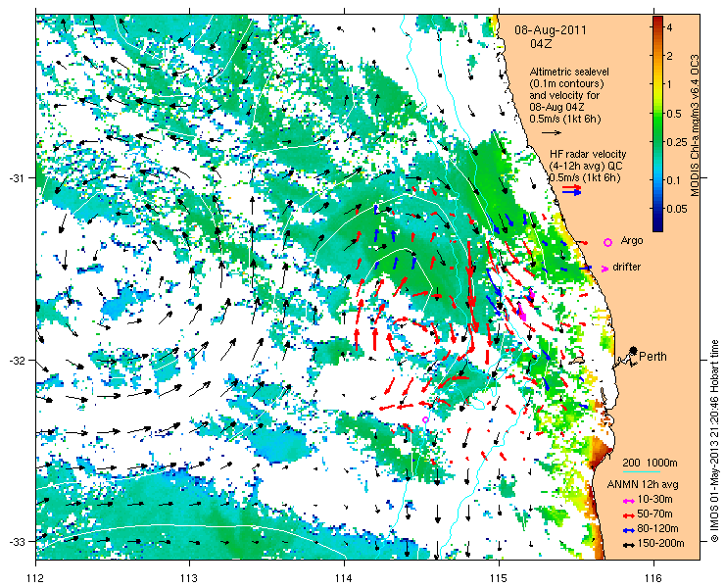
Task: Click the red 50-70m legend arrow
Action: (x=628, y=514)
